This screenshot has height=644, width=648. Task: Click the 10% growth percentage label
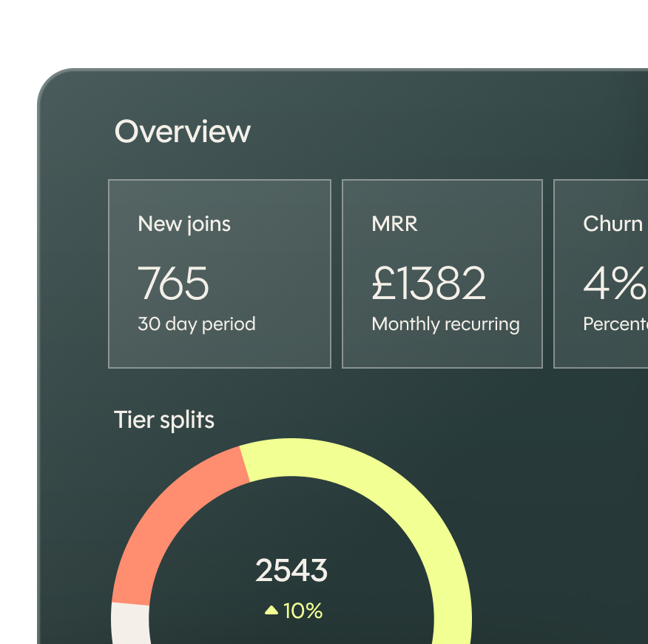(x=303, y=611)
